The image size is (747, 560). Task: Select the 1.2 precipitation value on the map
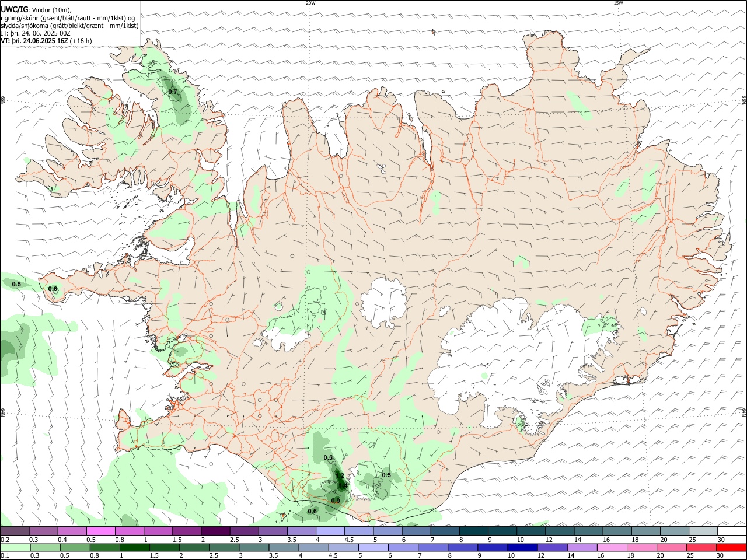click(340, 476)
